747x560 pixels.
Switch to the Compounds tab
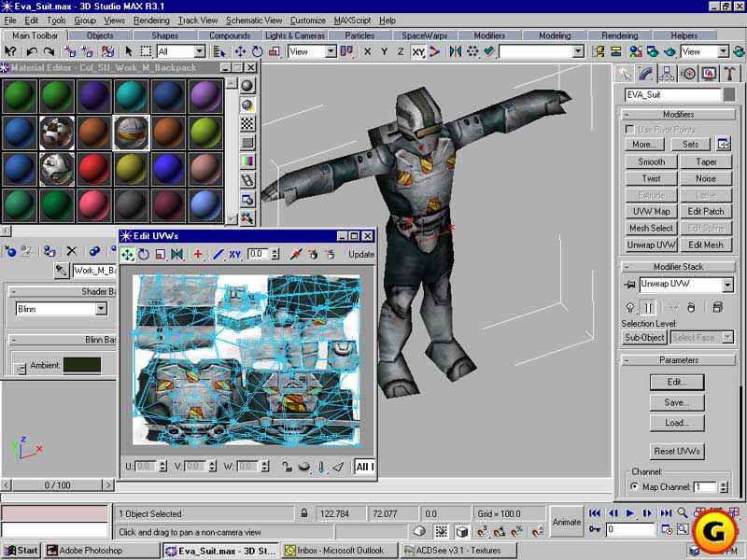[x=230, y=35]
